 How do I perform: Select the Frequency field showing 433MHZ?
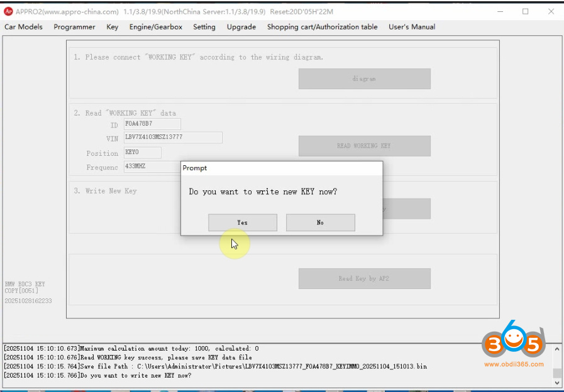pos(143,167)
